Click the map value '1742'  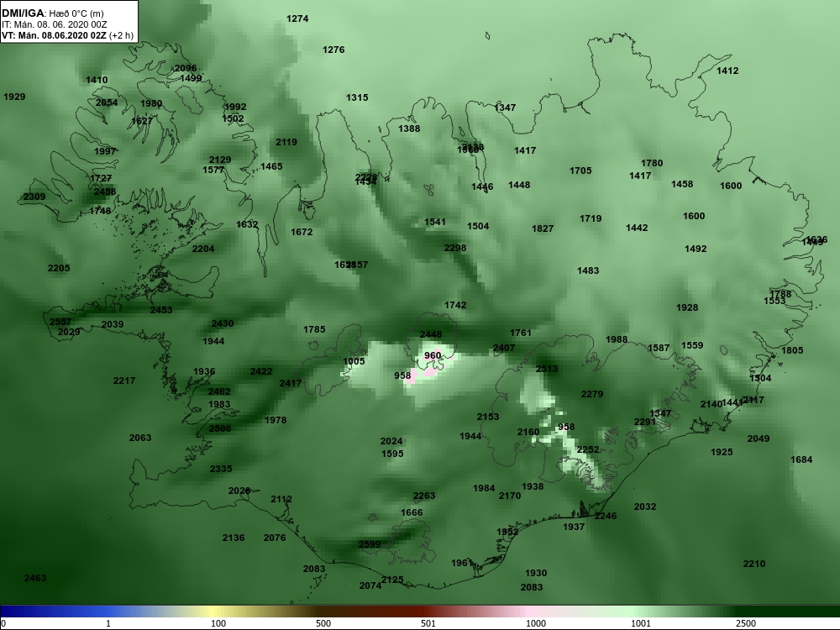(454, 306)
